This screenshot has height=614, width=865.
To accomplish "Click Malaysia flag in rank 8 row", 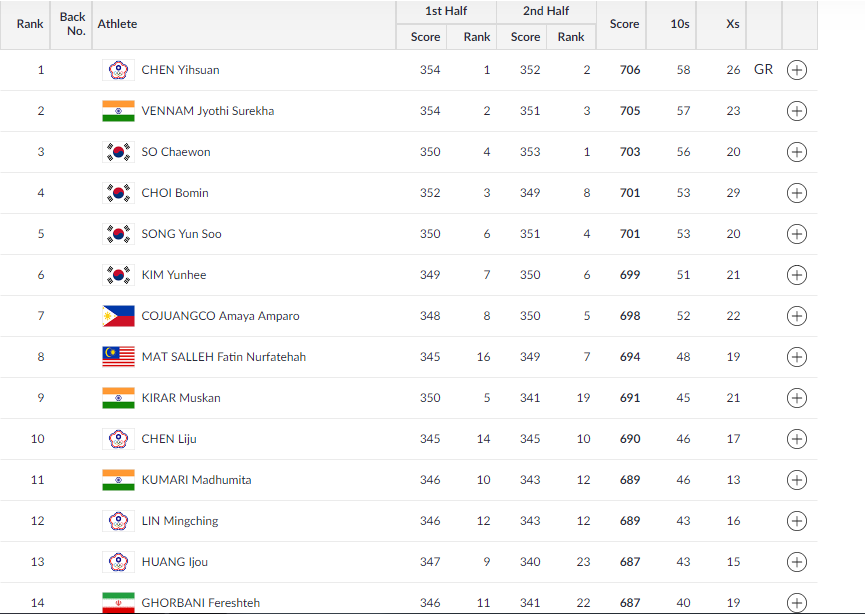I will coord(118,357).
